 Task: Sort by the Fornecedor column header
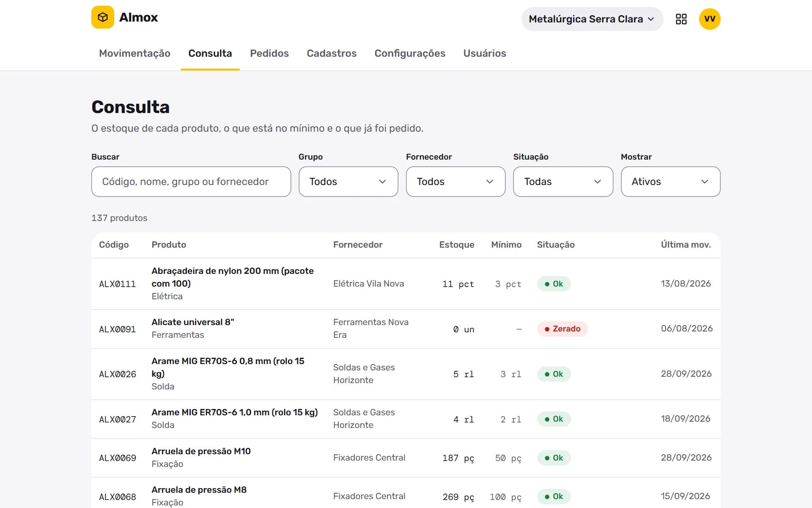click(x=358, y=245)
